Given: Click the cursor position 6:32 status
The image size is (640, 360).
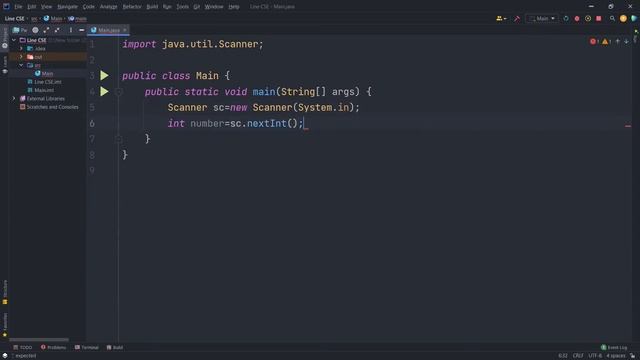Looking at the screenshot, I should [563, 356].
